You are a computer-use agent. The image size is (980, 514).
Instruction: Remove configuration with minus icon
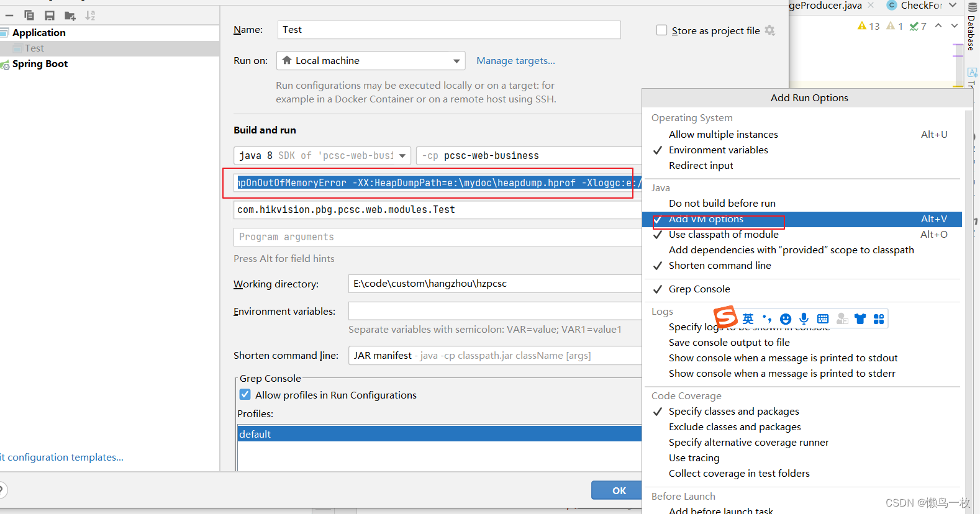point(9,16)
